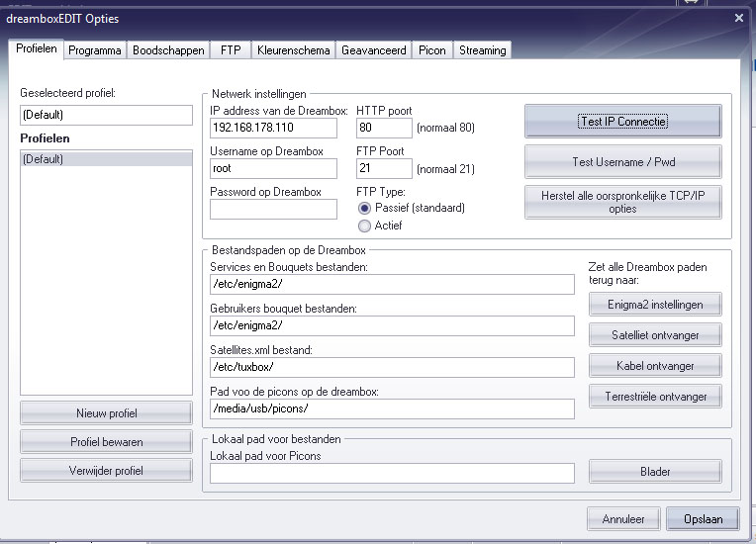The width and height of the screenshot is (756, 544).
Task: Click Test IP Connectie button
Action: coord(623,121)
